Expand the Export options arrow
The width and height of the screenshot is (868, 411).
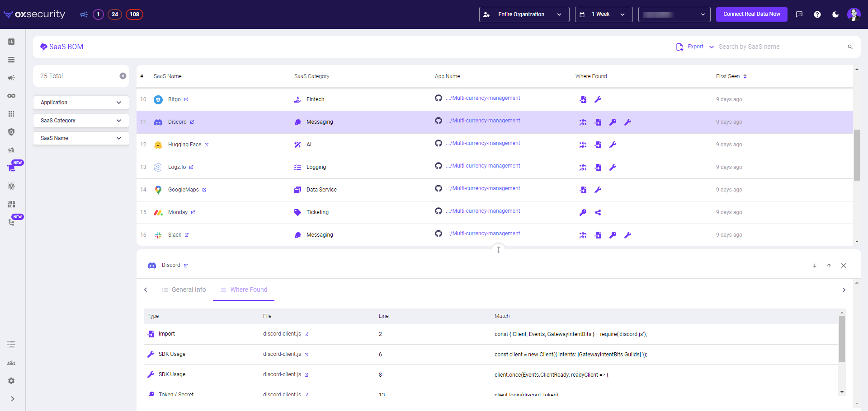tap(712, 47)
